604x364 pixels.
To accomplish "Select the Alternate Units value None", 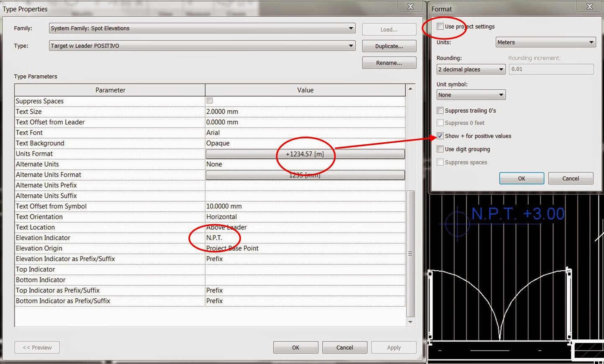I will (x=305, y=164).
